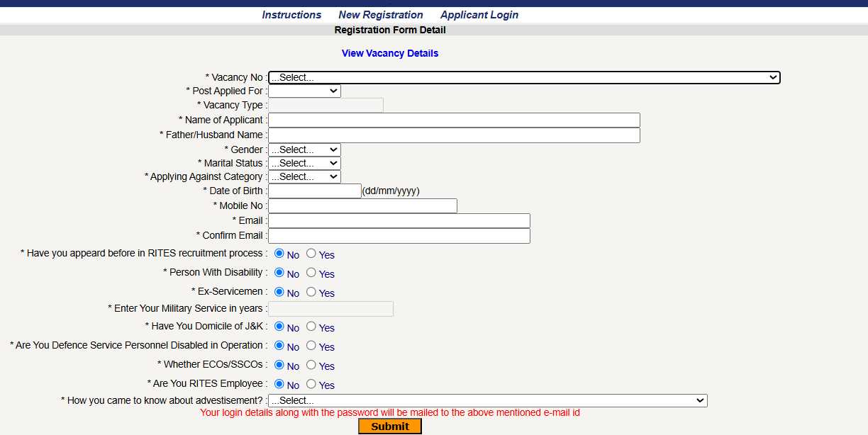Focus the Date of Birth input
The image size is (868, 435).
315,191
